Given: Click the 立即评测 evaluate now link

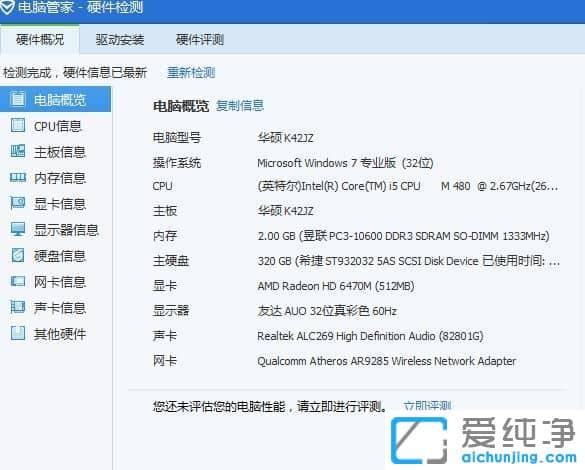Looking at the screenshot, I should 428,406.
